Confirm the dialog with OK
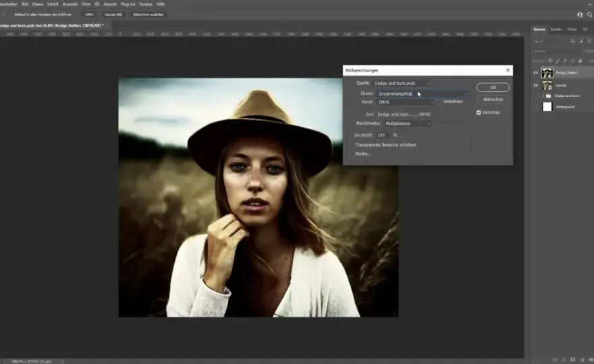This screenshot has width=594, height=364. 493,88
